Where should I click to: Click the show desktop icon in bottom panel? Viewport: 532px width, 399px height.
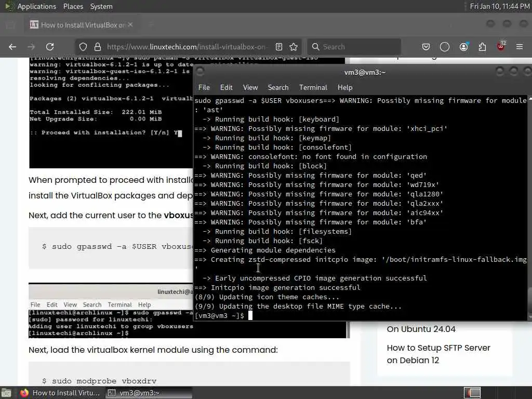[x=6, y=393]
